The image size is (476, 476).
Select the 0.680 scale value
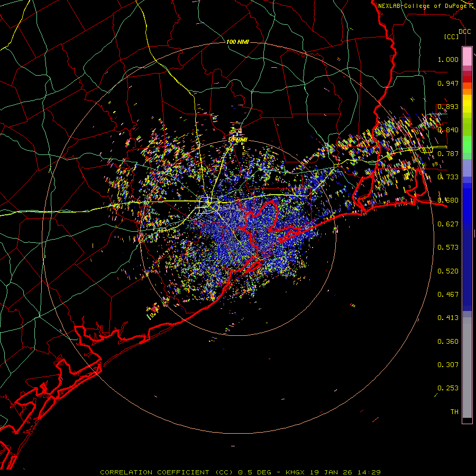pyautogui.click(x=448, y=200)
